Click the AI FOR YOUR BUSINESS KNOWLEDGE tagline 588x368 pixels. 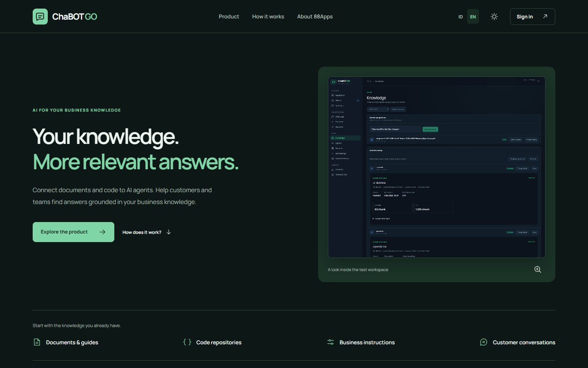tap(77, 110)
